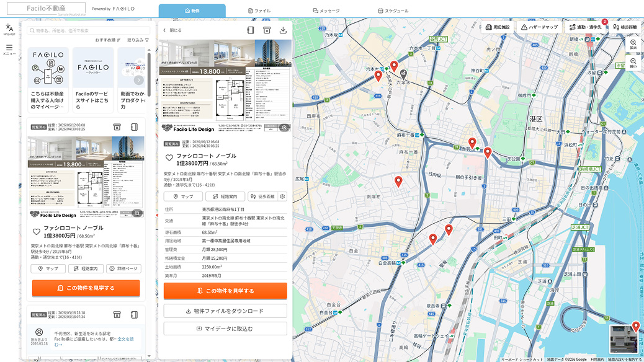Click the property search input field
Image resolution: width=644 pixels, height=362 pixels.
pyautogui.click(x=88, y=30)
